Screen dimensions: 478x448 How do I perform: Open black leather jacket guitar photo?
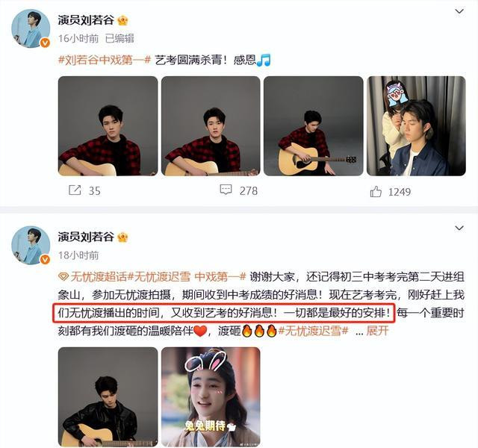coord(108,396)
